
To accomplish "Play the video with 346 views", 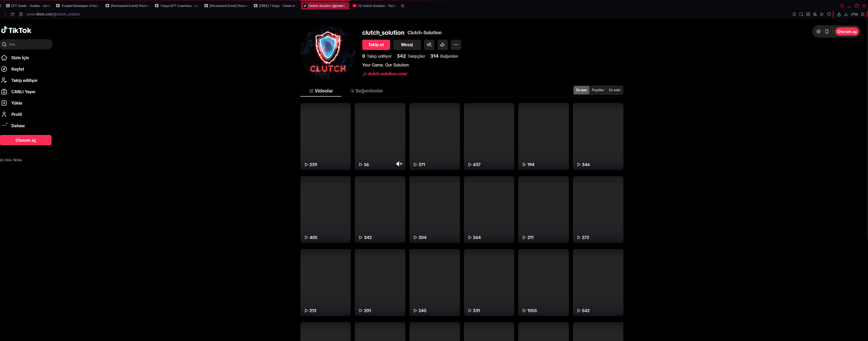I will click(x=598, y=137).
